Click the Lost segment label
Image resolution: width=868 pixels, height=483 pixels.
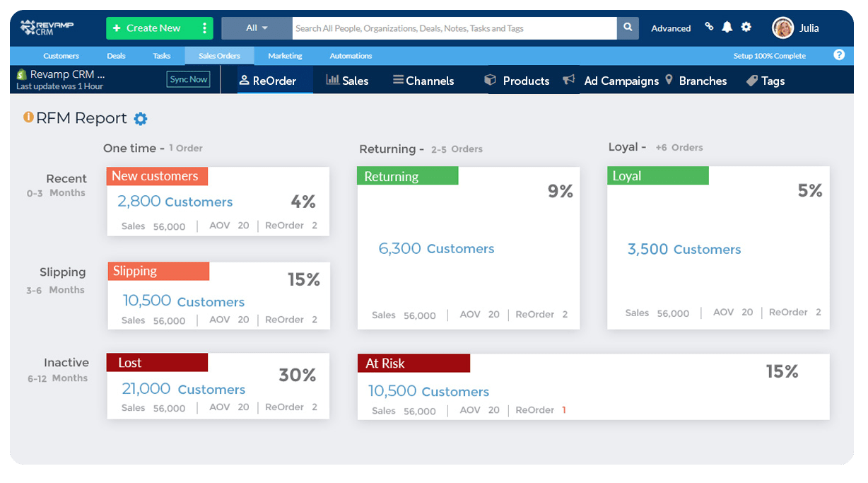[157, 363]
